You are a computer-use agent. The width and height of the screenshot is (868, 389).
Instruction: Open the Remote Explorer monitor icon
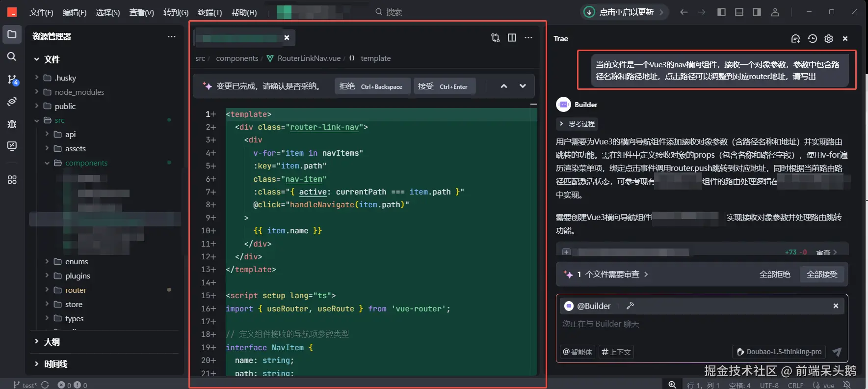tap(12, 146)
